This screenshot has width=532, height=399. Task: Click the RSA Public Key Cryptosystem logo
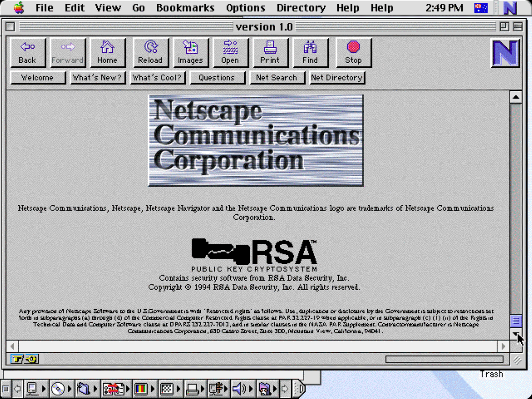coord(254,255)
